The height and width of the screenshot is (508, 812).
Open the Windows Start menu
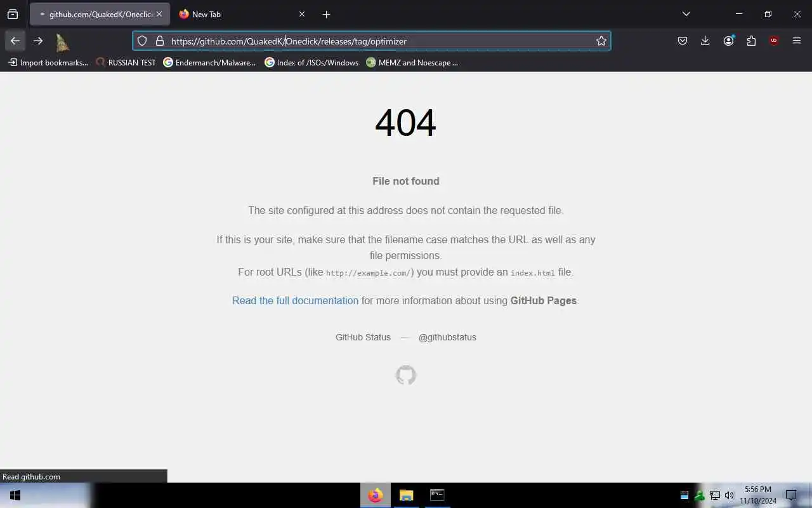click(x=15, y=495)
